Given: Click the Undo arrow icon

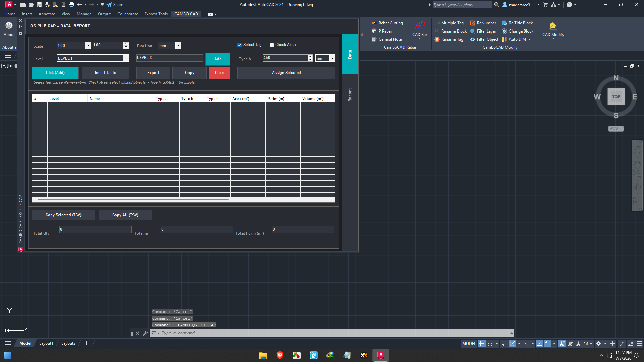Looking at the screenshot, I should (79, 5).
